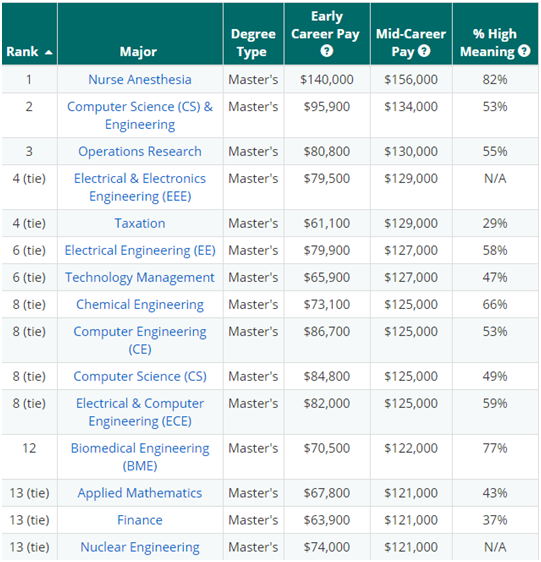
Task: Click the Taxation major link
Action: tap(140, 224)
